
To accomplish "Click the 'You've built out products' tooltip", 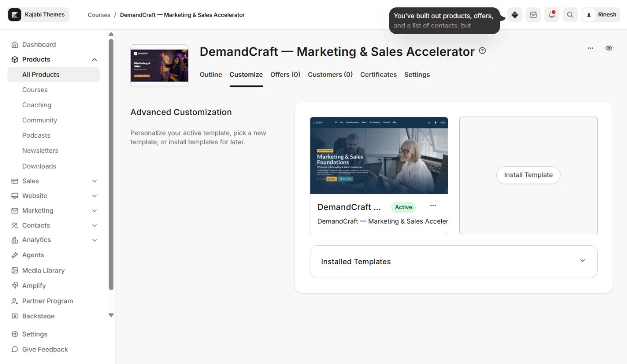I will point(444,21).
